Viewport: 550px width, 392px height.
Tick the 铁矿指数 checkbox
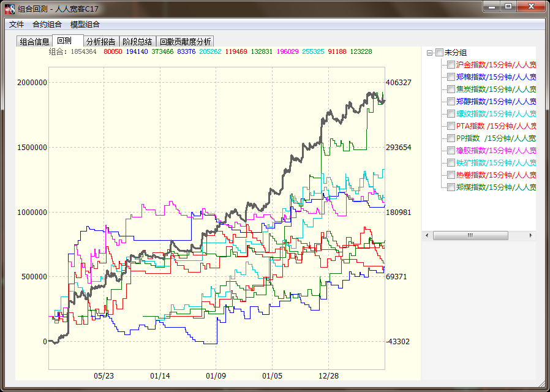(x=451, y=163)
